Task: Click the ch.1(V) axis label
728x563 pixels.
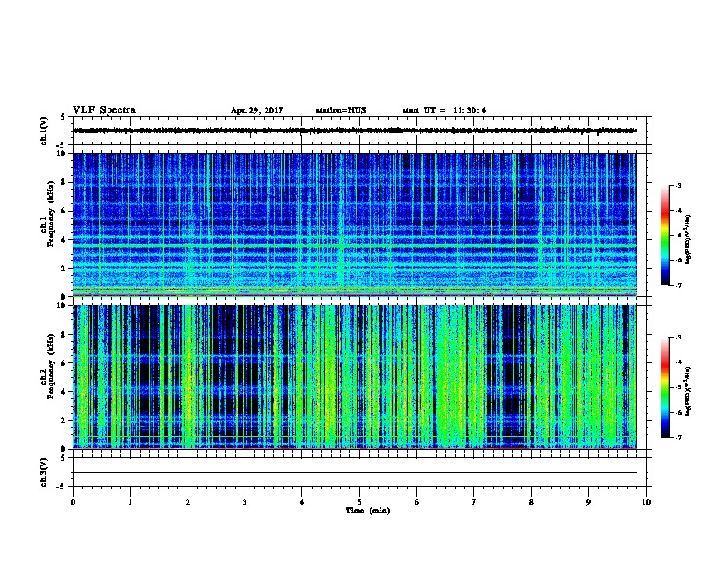Action: pyautogui.click(x=43, y=131)
